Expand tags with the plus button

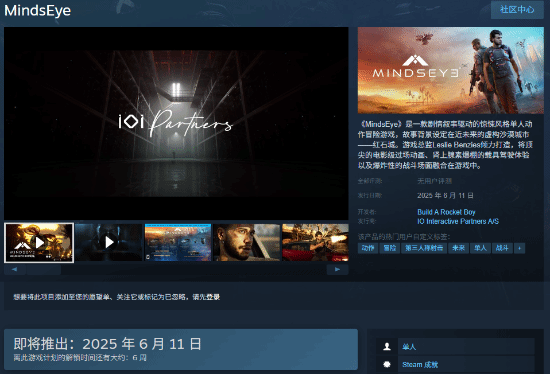pyautogui.click(x=519, y=248)
